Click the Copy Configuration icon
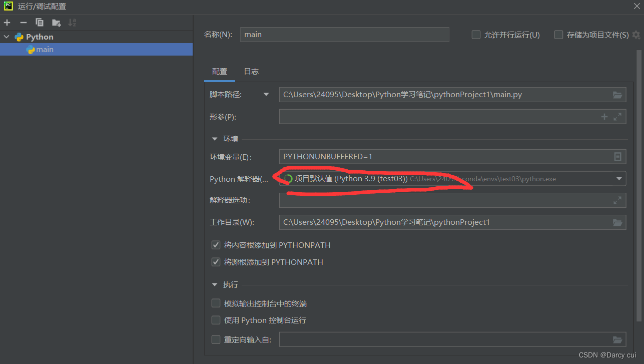 (40, 23)
